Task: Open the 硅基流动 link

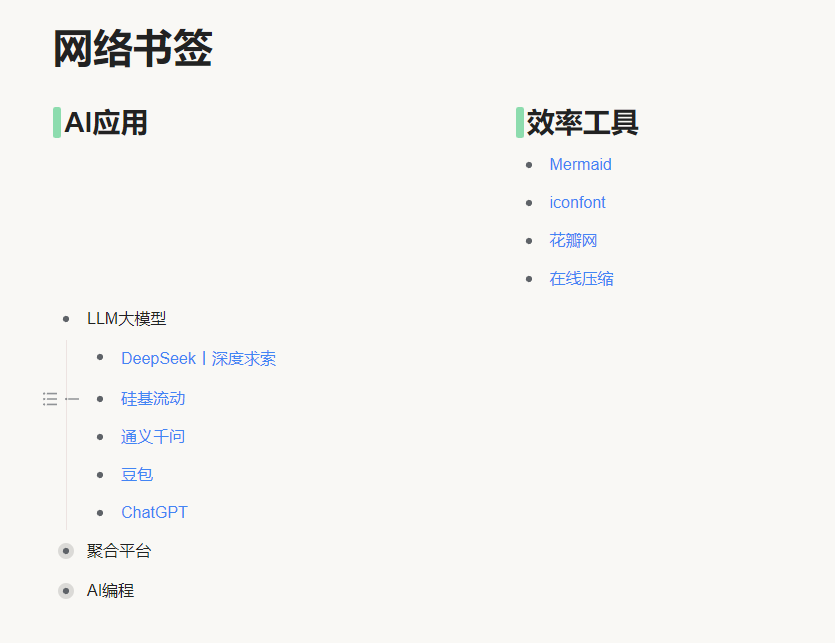Action: click(x=153, y=398)
